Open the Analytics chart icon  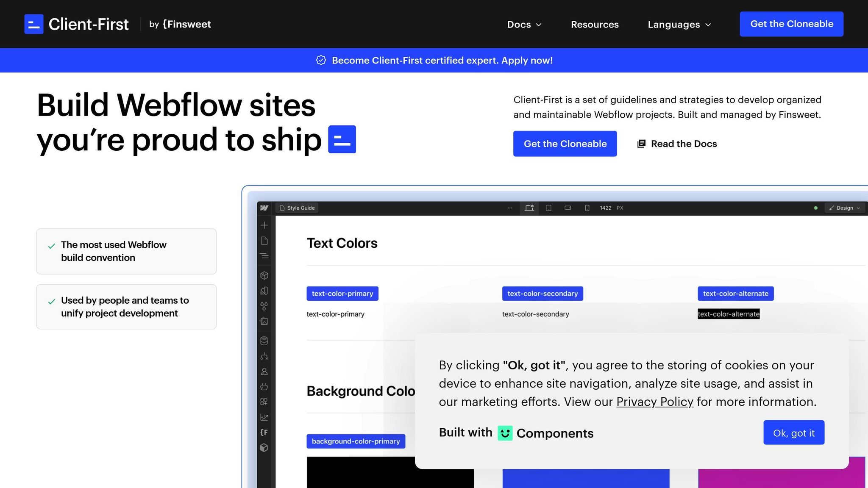(264, 417)
